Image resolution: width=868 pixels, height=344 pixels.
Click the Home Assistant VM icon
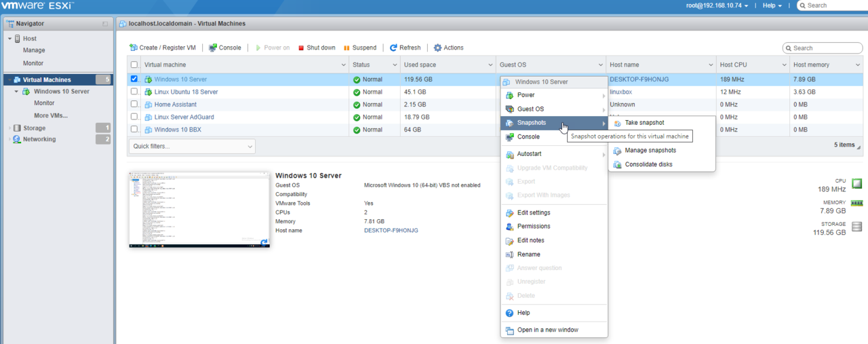click(148, 104)
